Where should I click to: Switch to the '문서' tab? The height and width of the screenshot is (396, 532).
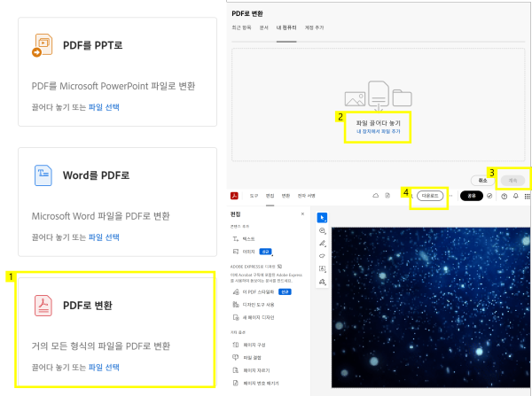click(x=264, y=27)
